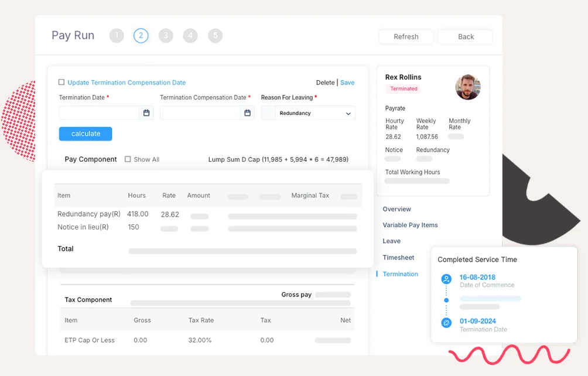This screenshot has height=376, width=588.
Task: Go to pay run step 1
Action: pyautogui.click(x=117, y=36)
